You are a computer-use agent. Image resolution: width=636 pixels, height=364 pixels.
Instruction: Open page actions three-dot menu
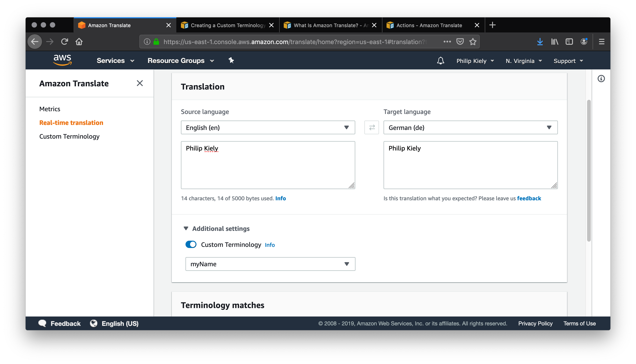point(447,42)
